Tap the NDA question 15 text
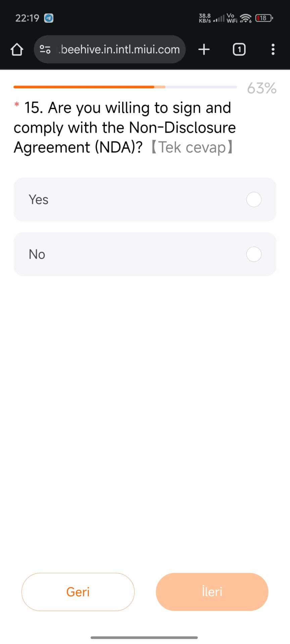Viewport: 290px width, 644px height. (x=124, y=127)
